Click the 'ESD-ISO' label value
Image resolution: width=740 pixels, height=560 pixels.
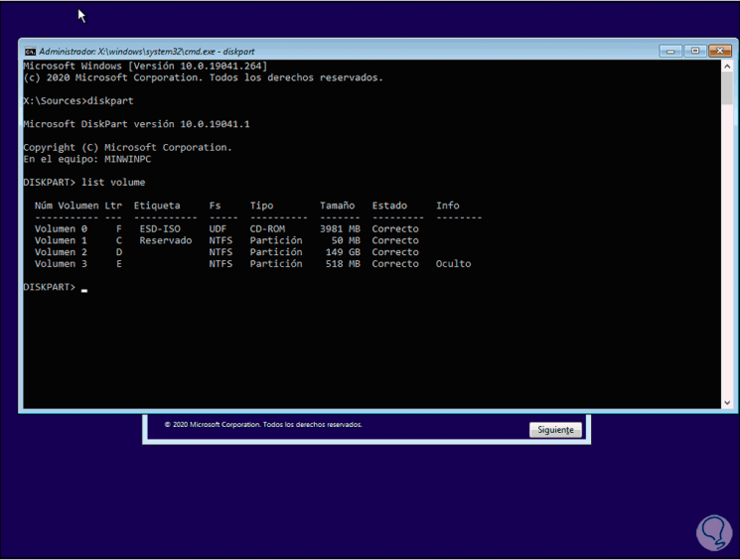[160, 228]
